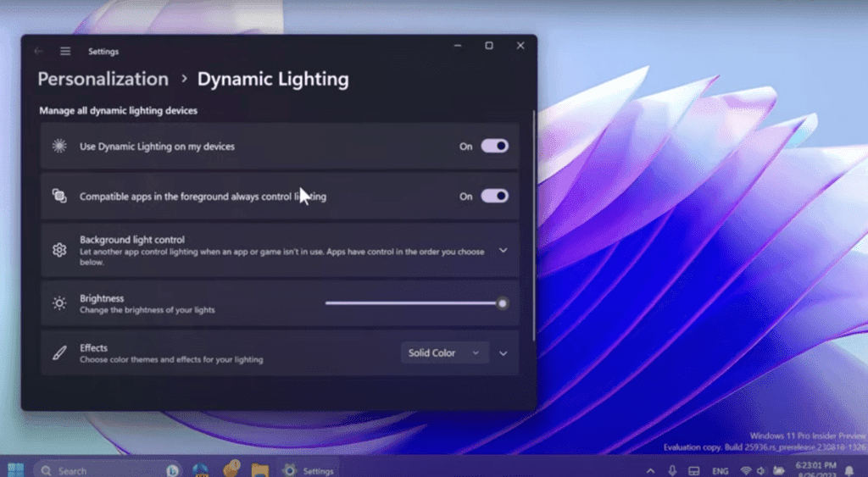Open the Solid Color effects dropdown
Viewport: 868px width, 477px height.
tap(444, 353)
